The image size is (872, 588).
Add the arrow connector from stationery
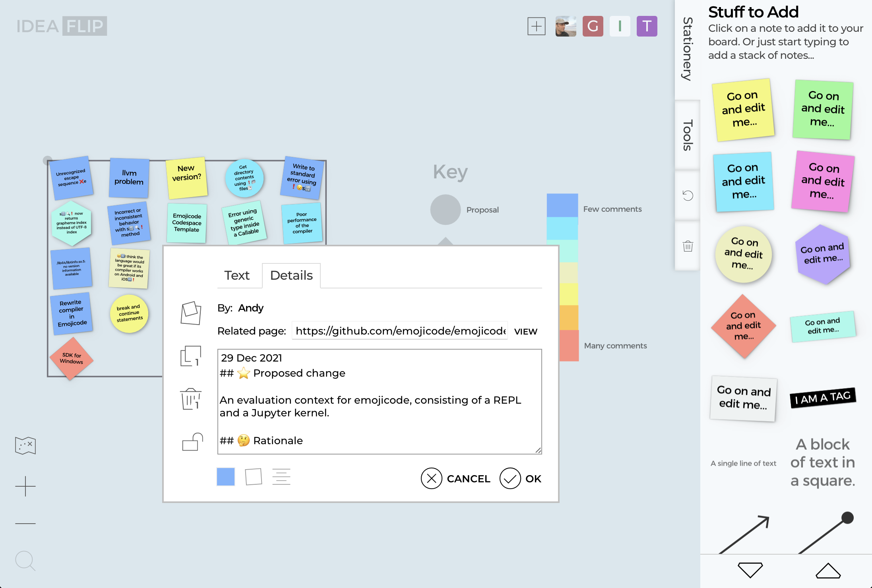[x=744, y=534]
